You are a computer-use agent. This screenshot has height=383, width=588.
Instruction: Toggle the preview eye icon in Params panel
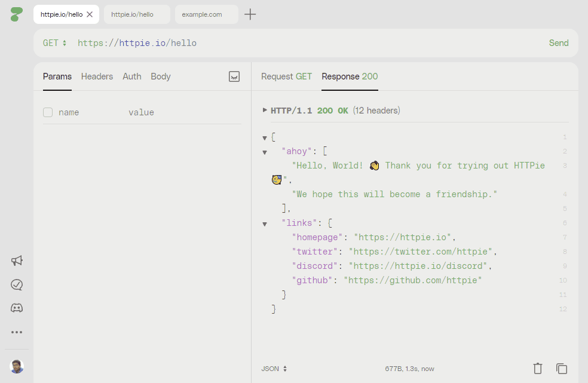click(235, 76)
